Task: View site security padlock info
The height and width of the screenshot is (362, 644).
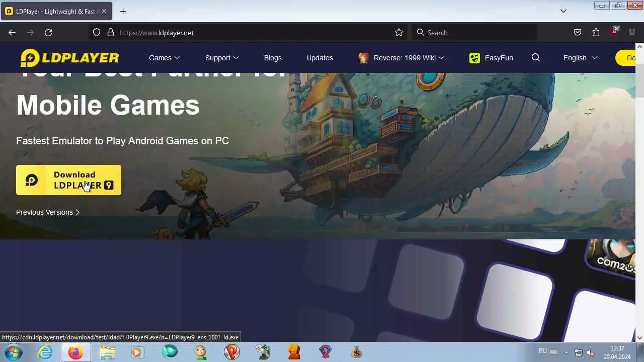Action: (111, 33)
